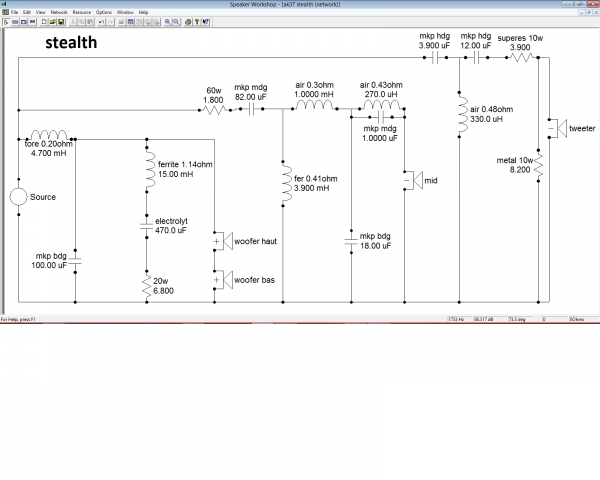This screenshot has width=600, height=480.
Task: Open the Network menu
Action: [x=58, y=11]
